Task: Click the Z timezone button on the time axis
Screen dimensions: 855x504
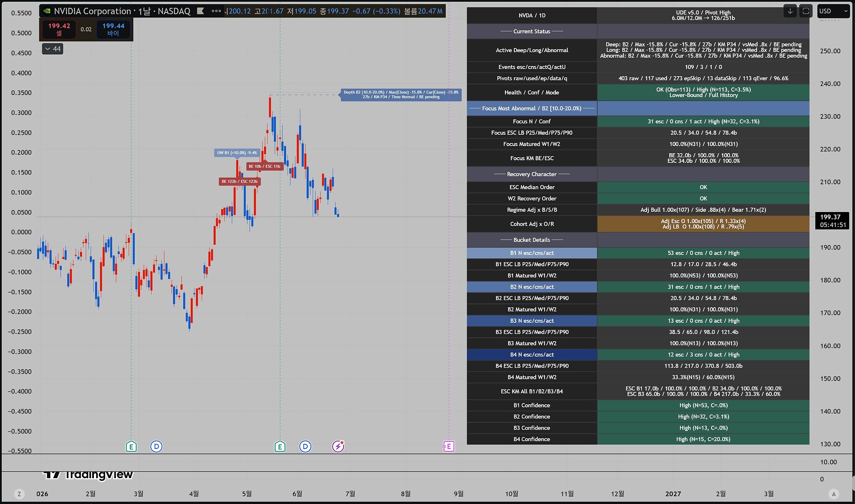Action: [x=19, y=494]
